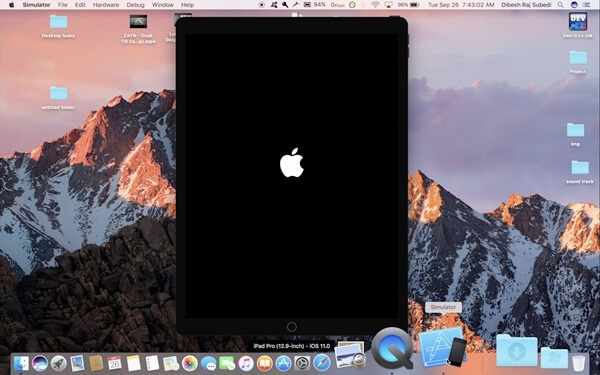Image resolution: width=600 pixels, height=375 pixels.
Task: Open Finder from the Dock
Action: pyautogui.click(x=21, y=363)
